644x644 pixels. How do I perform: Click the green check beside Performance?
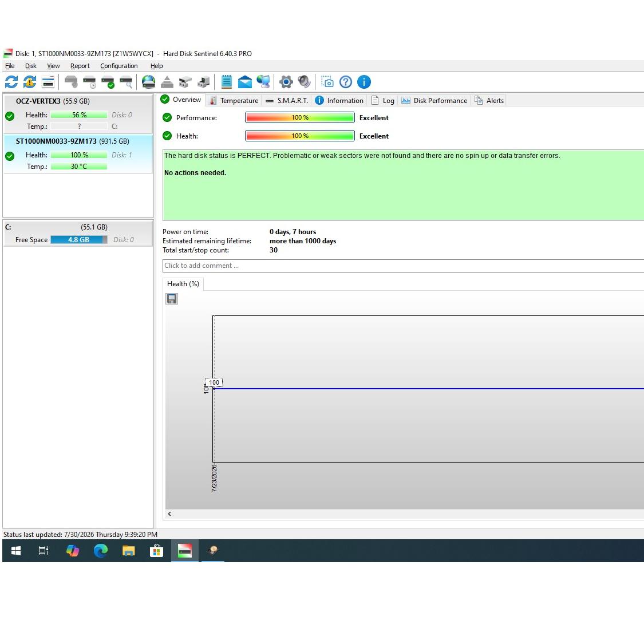pyautogui.click(x=167, y=117)
